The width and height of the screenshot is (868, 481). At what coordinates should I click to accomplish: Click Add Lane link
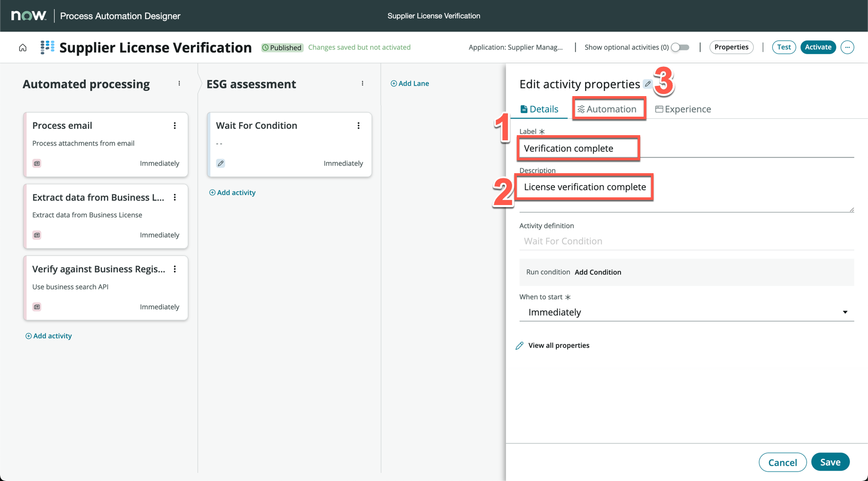[410, 83]
